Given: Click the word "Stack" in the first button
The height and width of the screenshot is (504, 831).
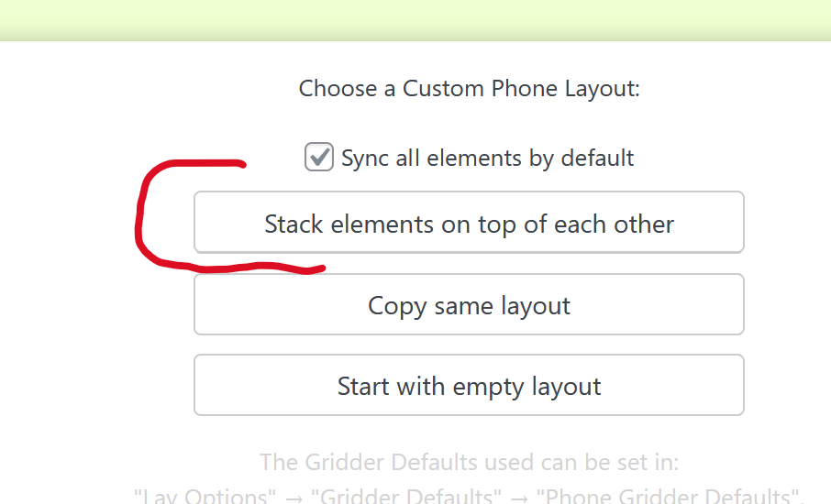Looking at the screenshot, I should pyautogui.click(x=294, y=224).
